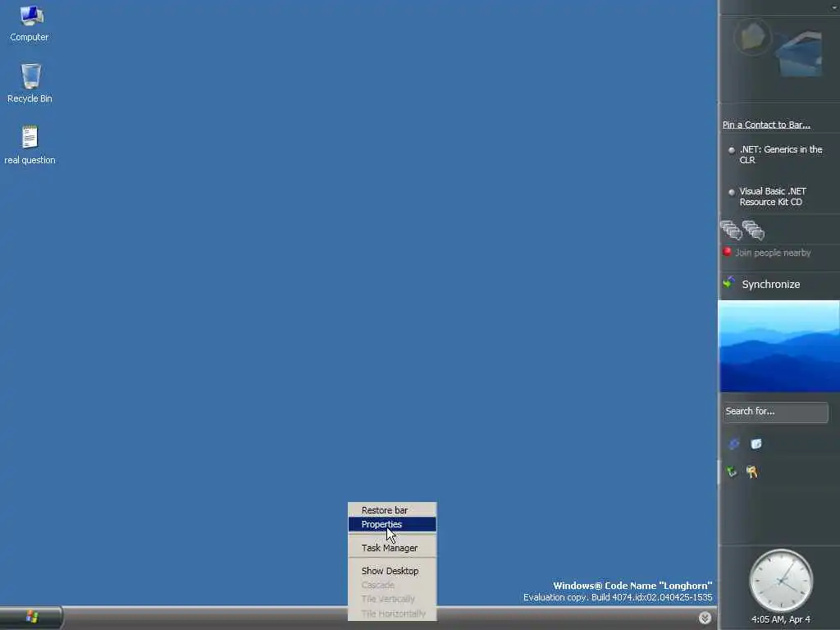Click the white cube quick launch icon

[x=756, y=444]
